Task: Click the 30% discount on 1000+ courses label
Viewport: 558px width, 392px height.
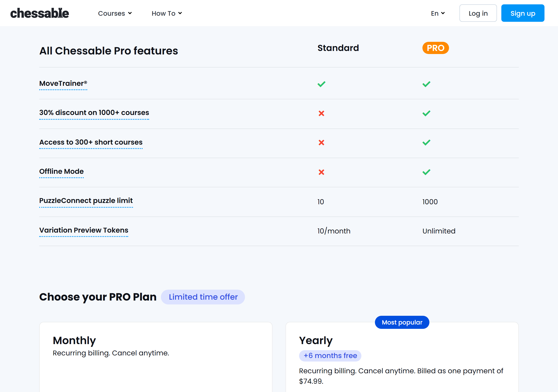Action: pyautogui.click(x=94, y=113)
